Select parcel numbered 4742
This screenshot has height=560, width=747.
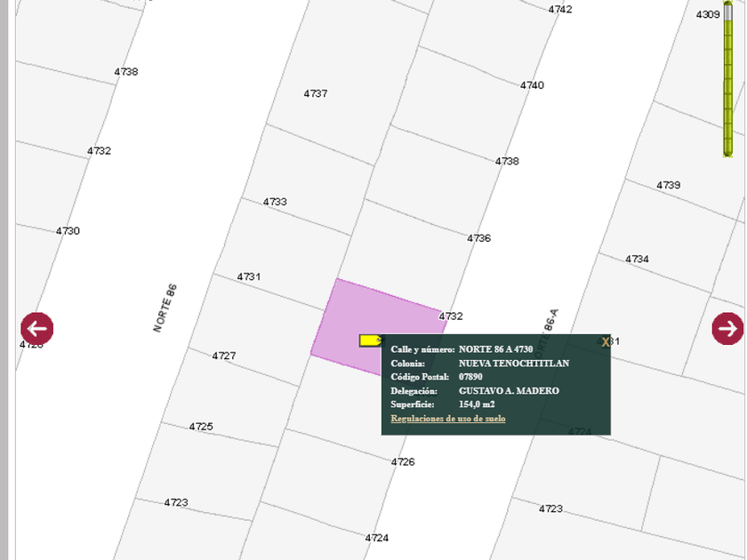[560, 9]
